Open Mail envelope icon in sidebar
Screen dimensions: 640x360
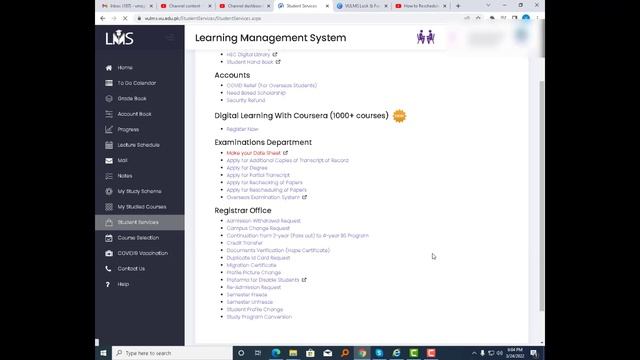click(109, 160)
